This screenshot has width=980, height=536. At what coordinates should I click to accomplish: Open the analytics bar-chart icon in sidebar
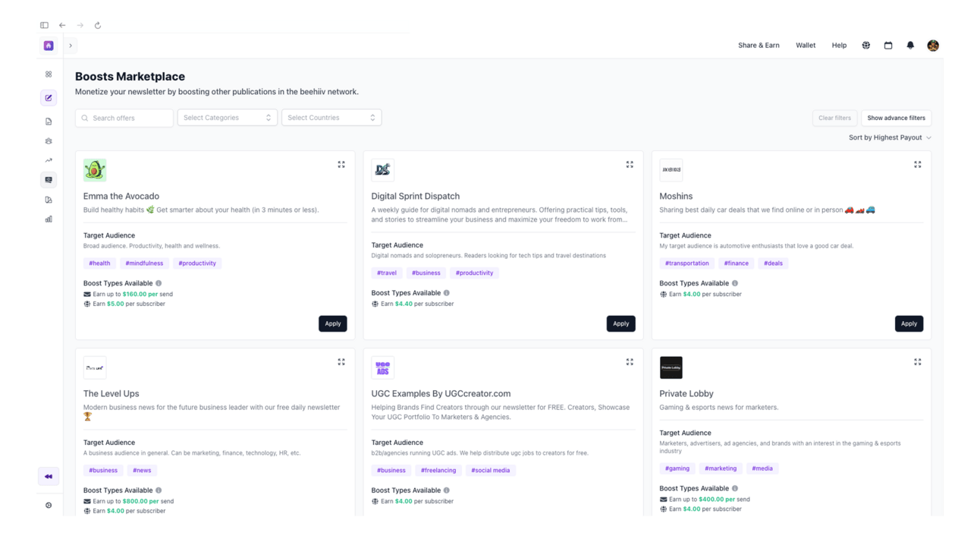(x=49, y=219)
